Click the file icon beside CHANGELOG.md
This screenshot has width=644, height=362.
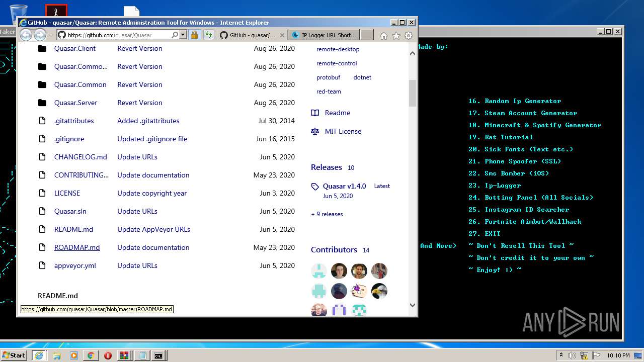coord(42,157)
